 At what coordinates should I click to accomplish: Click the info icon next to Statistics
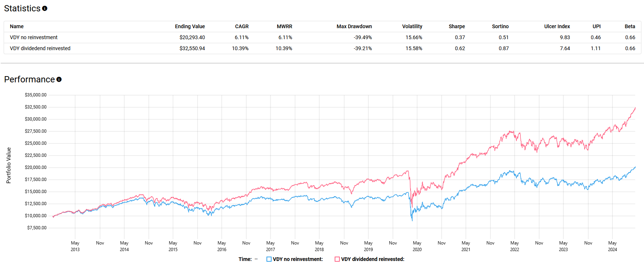pyautogui.click(x=45, y=8)
